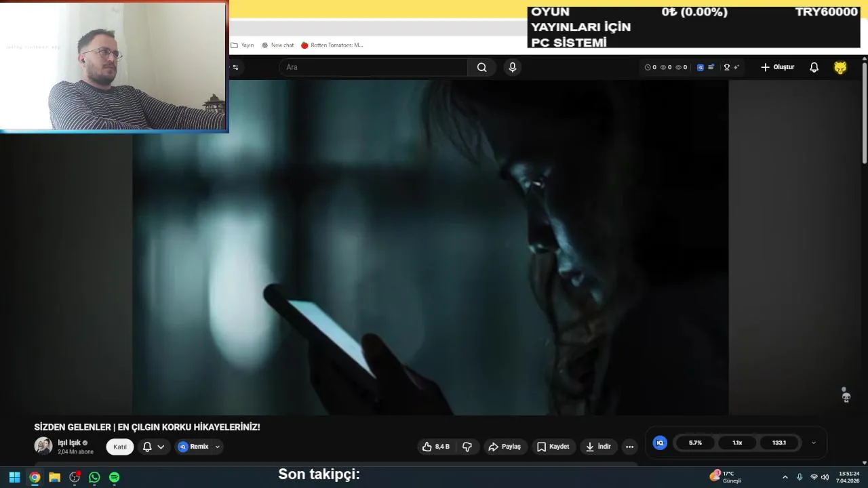Dislike the video with thumbs down
This screenshot has height=488, width=868.
467,447
